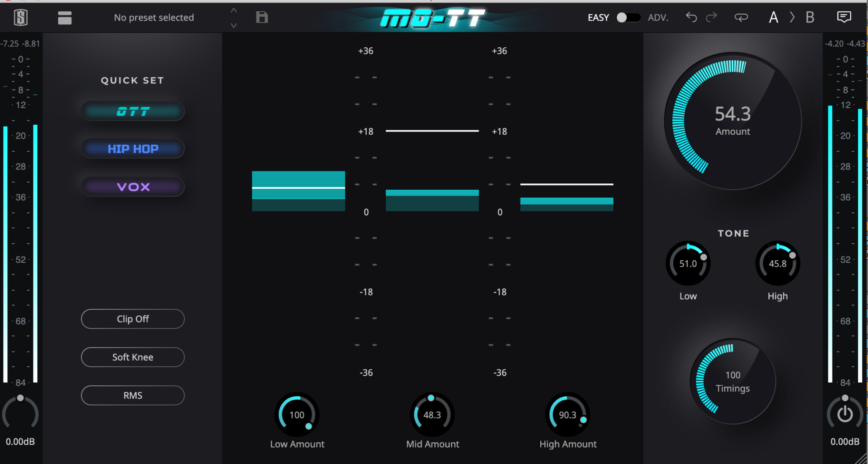Toggle the RMS detection button
The image size is (868, 464).
coord(133,395)
